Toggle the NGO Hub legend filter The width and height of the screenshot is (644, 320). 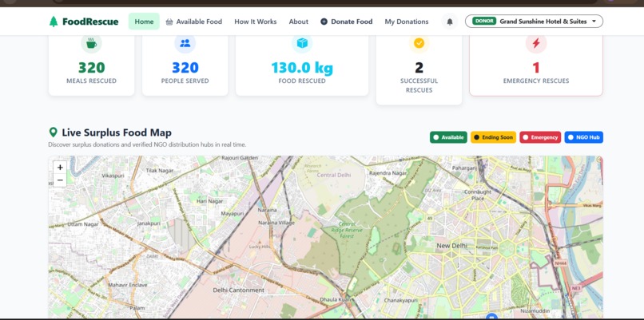[x=583, y=137]
